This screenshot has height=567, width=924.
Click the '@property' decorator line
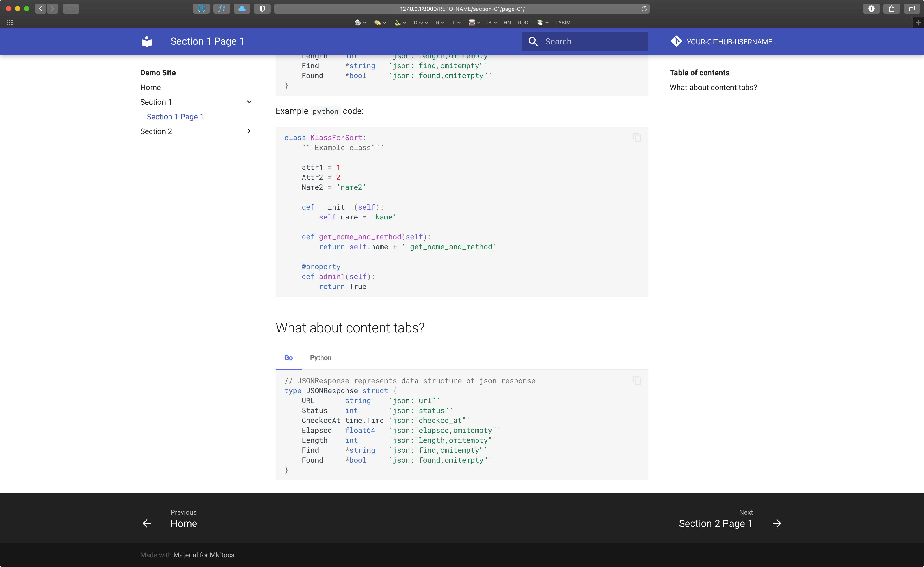point(321,266)
